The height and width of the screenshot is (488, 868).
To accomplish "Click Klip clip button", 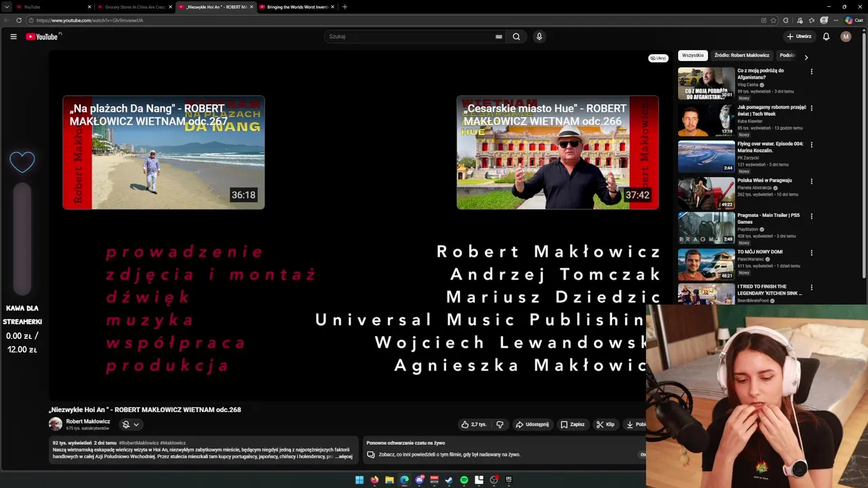I will click(606, 424).
